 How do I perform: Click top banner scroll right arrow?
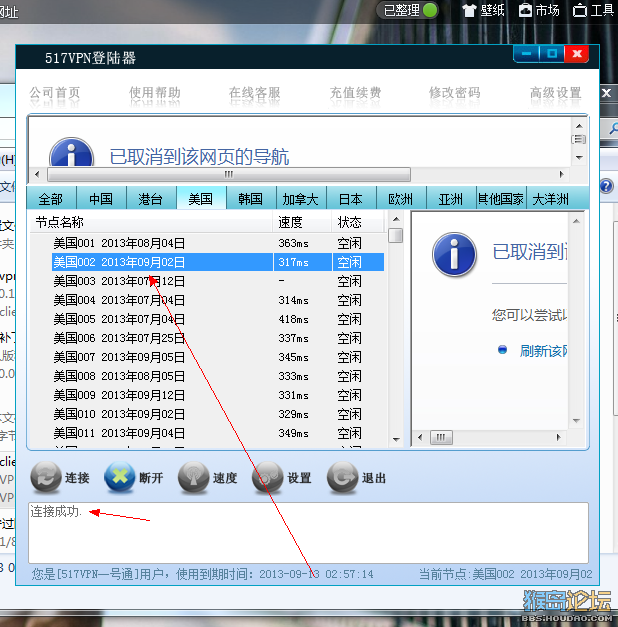[562, 174]
